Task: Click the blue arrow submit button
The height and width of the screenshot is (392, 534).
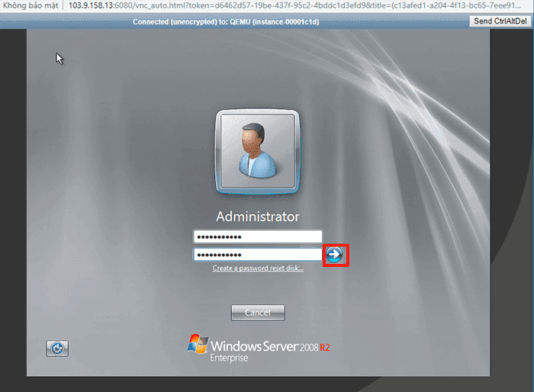Action: tap(334, 255)
